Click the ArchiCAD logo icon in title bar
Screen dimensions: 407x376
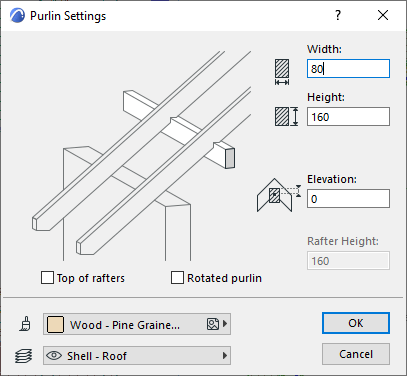[x=17, y=16]
